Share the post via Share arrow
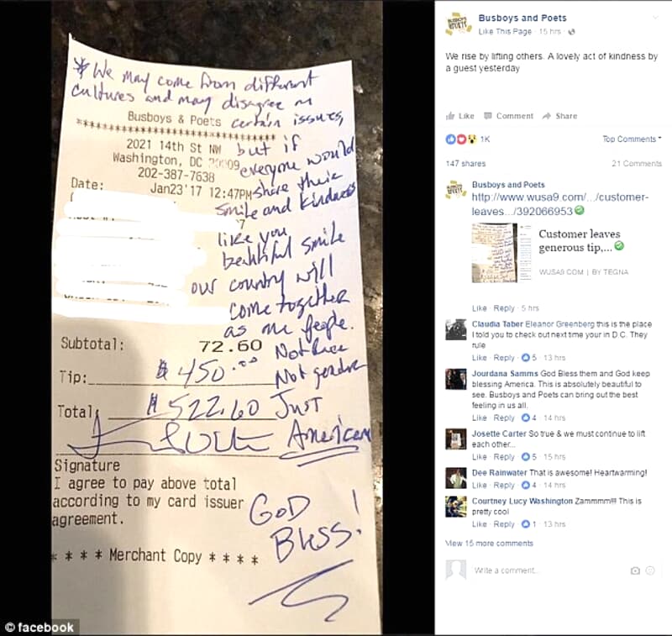Viewport: 672px width, 636px height. click(559, 116)
